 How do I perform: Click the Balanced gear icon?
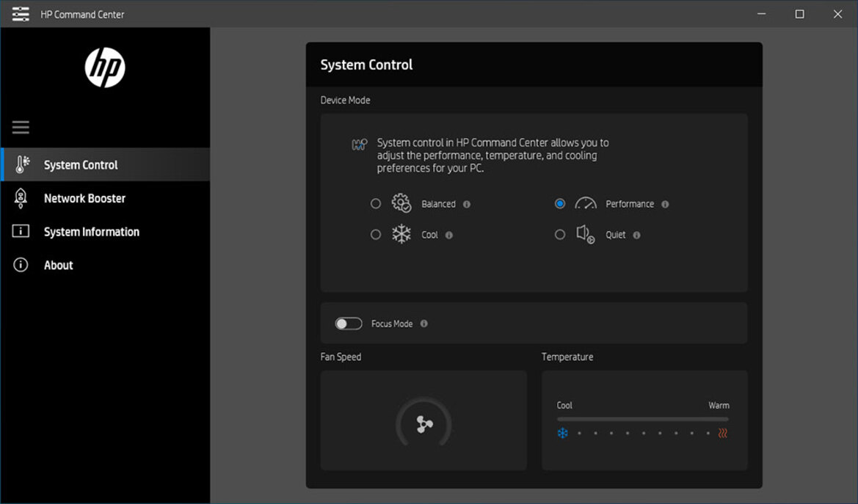pos(401,203)
